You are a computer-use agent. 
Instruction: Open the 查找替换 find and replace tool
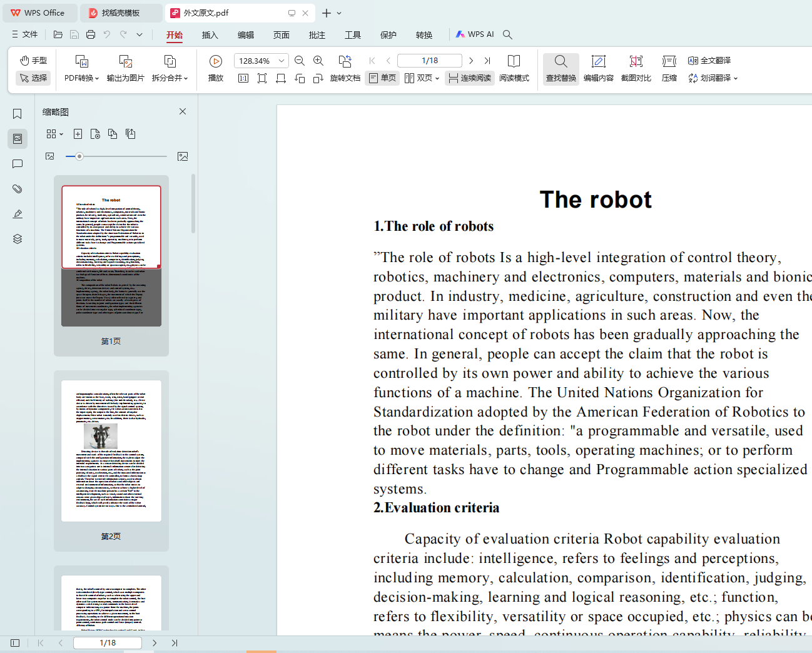tap(561, 68)
